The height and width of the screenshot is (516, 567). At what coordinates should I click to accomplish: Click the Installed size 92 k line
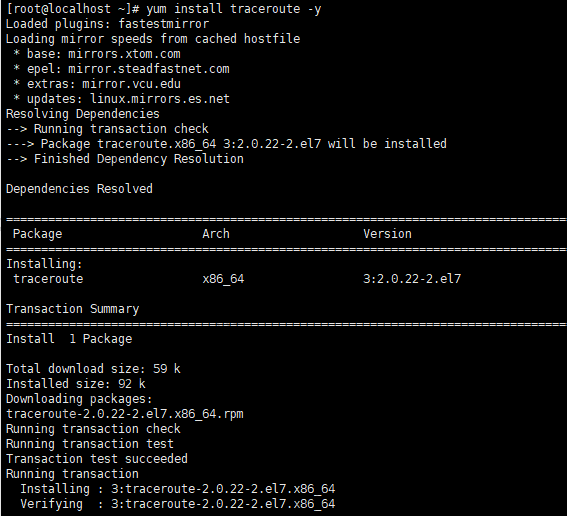76,384
